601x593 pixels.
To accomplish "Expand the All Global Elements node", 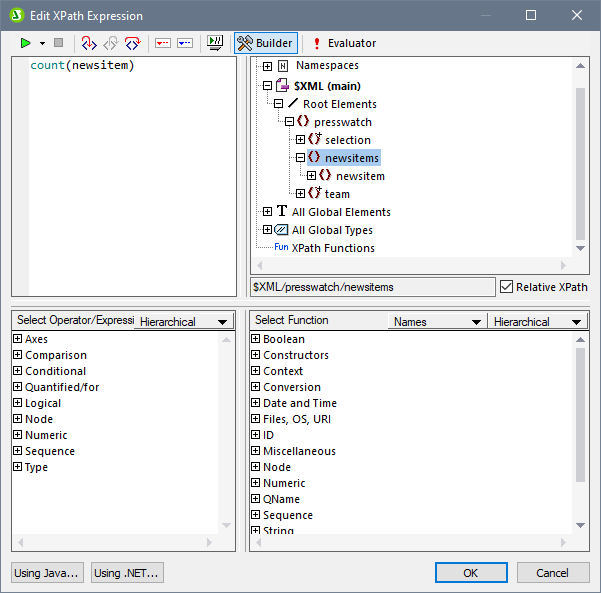I will [267, 212].
